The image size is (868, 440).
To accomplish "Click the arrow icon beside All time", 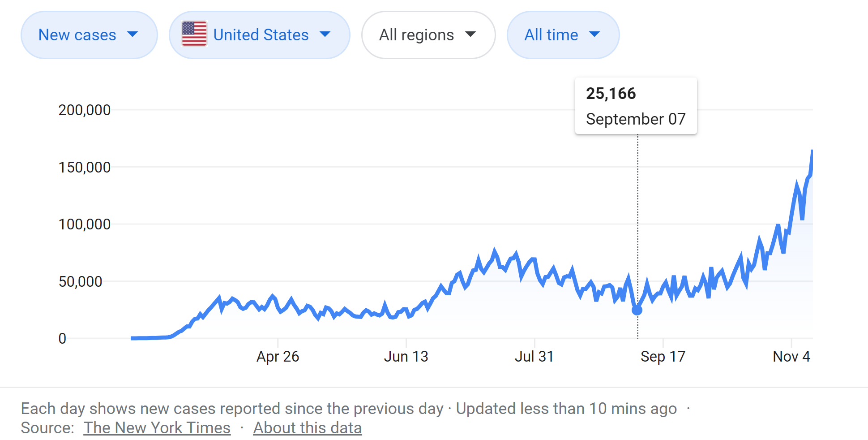I will pos(594,34).
